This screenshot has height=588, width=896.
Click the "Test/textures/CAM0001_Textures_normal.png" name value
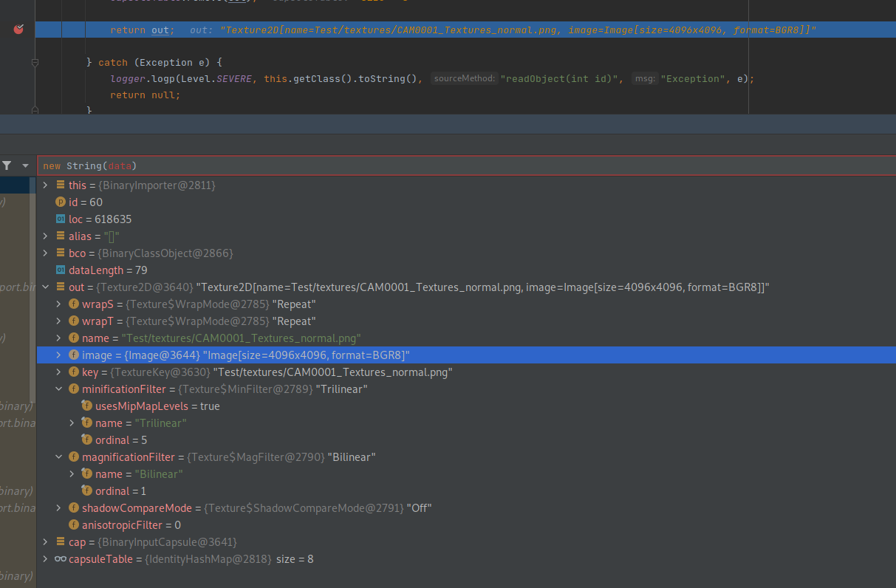[x=241, y=338]
